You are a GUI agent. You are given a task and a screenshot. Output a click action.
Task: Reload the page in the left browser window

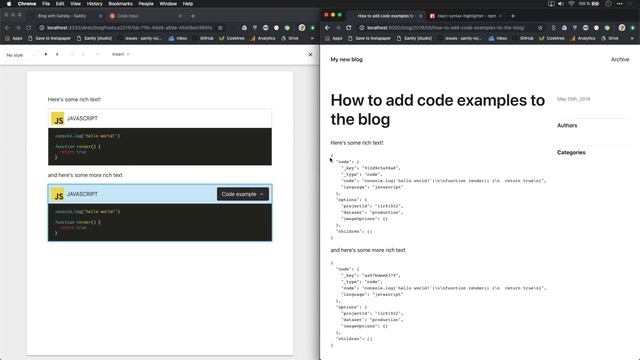click(x=29, y=28)
